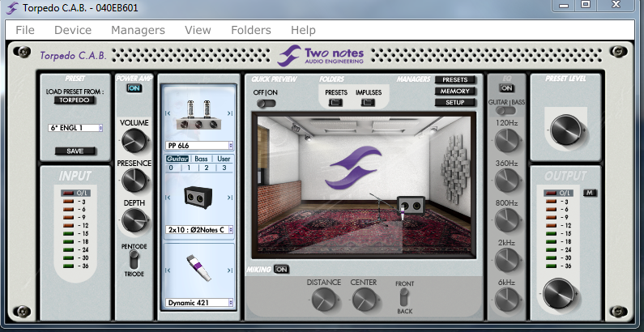Click the 6kHz EQ knob
644x332 pixels.
(507, 300)
